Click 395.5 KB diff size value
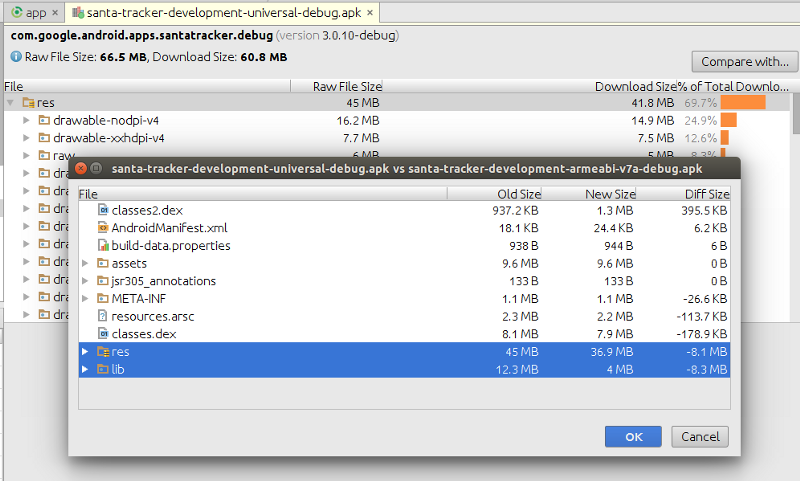Screen dimensions: 800x481 pyautogui.click(x=704, y=210)
